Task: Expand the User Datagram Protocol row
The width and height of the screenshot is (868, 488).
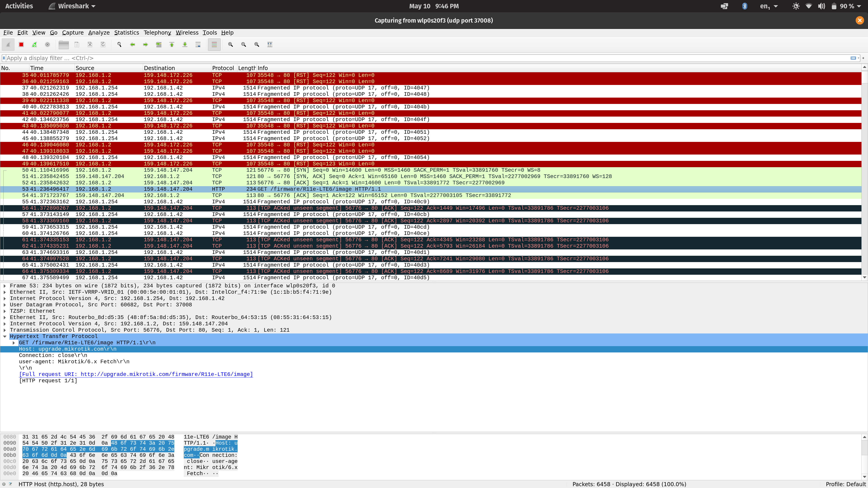Action: [x=5, y=305]
